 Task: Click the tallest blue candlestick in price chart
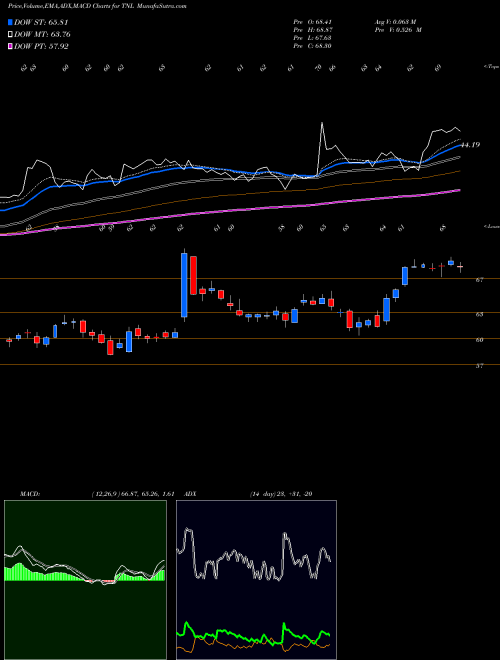coord(184,285)
